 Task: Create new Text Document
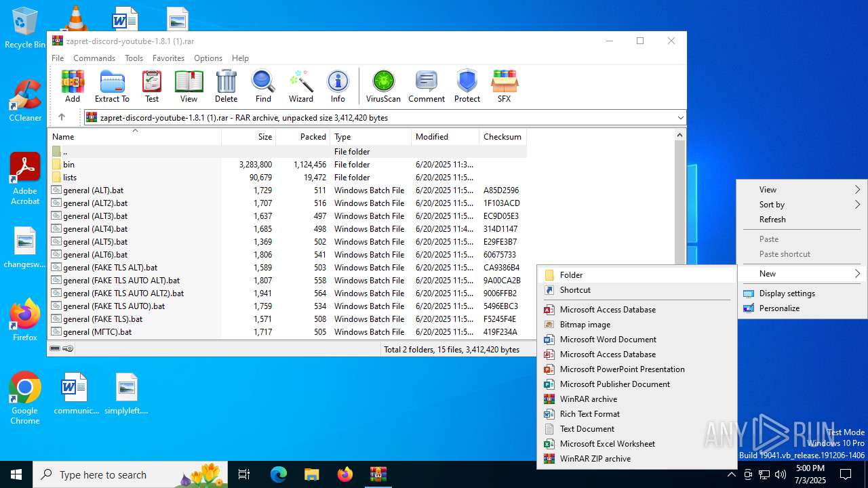coord(637,429)
